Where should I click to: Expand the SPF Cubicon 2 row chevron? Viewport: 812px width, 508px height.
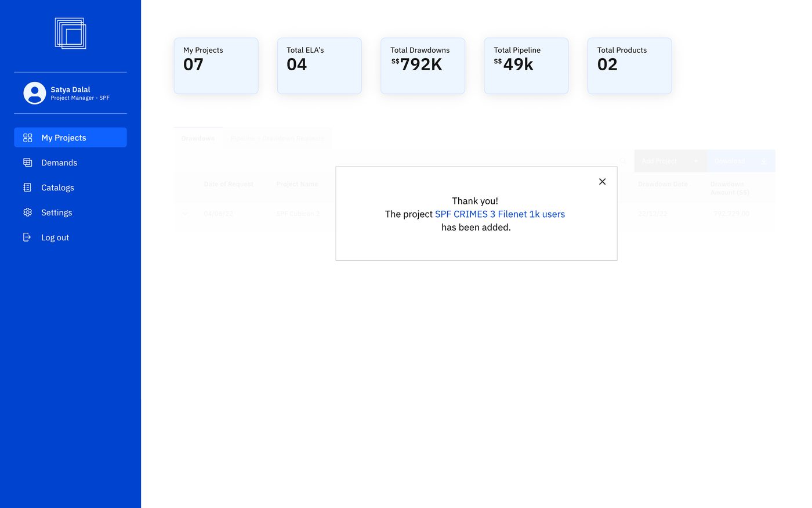coord(185,214)
